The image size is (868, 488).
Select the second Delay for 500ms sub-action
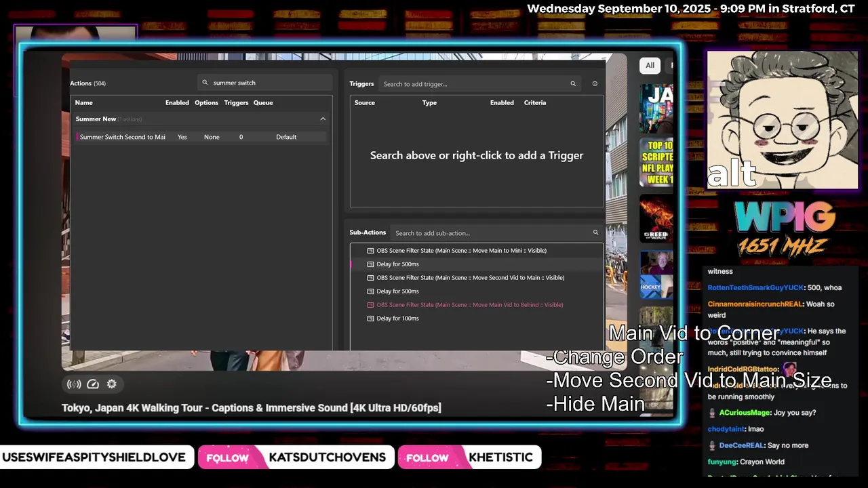[477, 291]
